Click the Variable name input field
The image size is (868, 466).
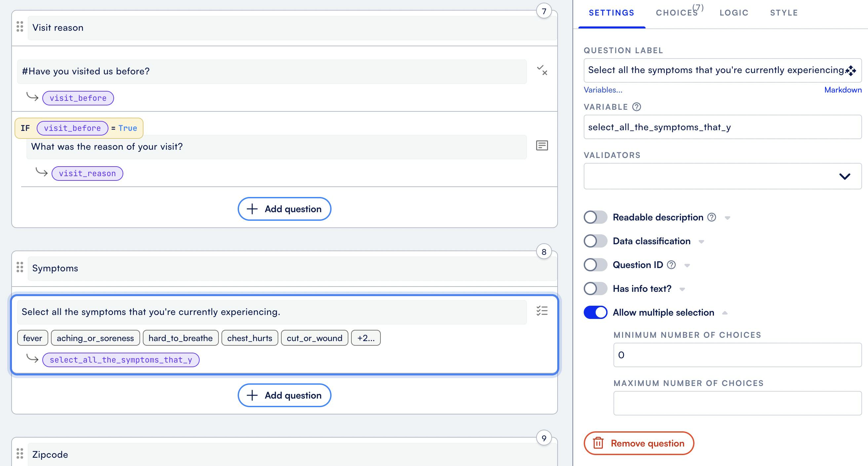tap(723, 127)
